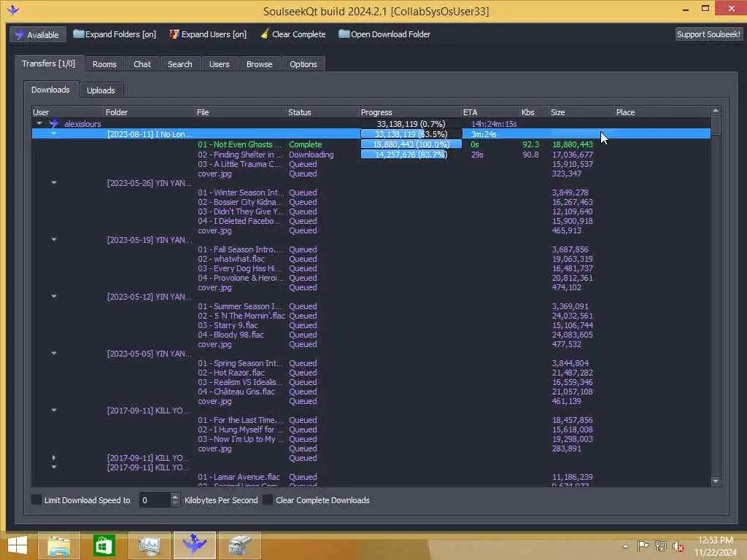This screenshot has width=747, height=560.
Task: Toggle Expand Users [on] button
Action: click(208, 34)
